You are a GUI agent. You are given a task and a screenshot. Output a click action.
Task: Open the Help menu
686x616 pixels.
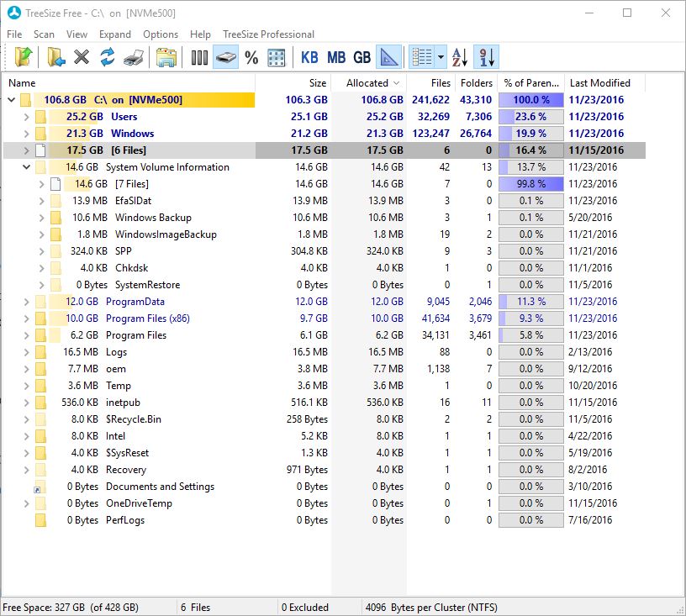(200, 34)
